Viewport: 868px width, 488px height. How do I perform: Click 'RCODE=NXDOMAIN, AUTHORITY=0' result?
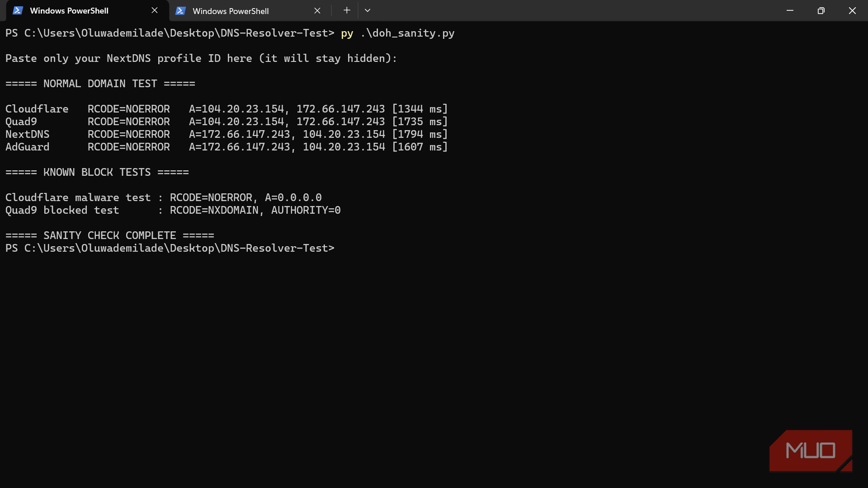click(x=255, y=211)
